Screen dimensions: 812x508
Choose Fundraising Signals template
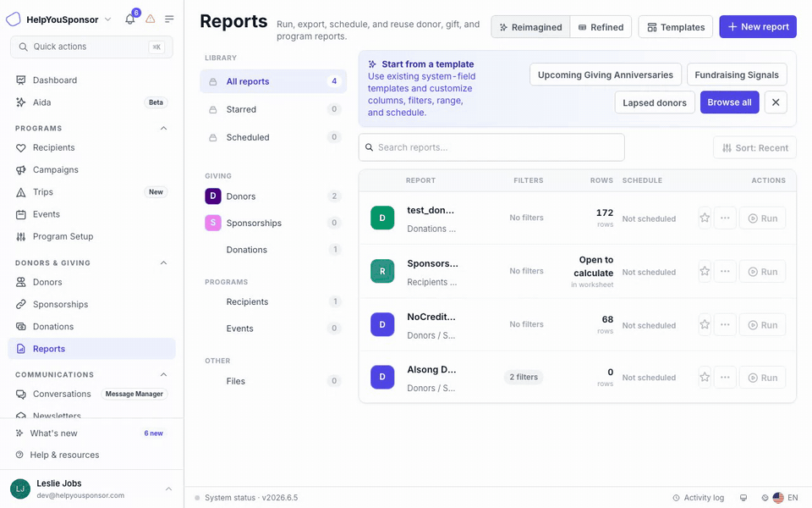(737, 75)
